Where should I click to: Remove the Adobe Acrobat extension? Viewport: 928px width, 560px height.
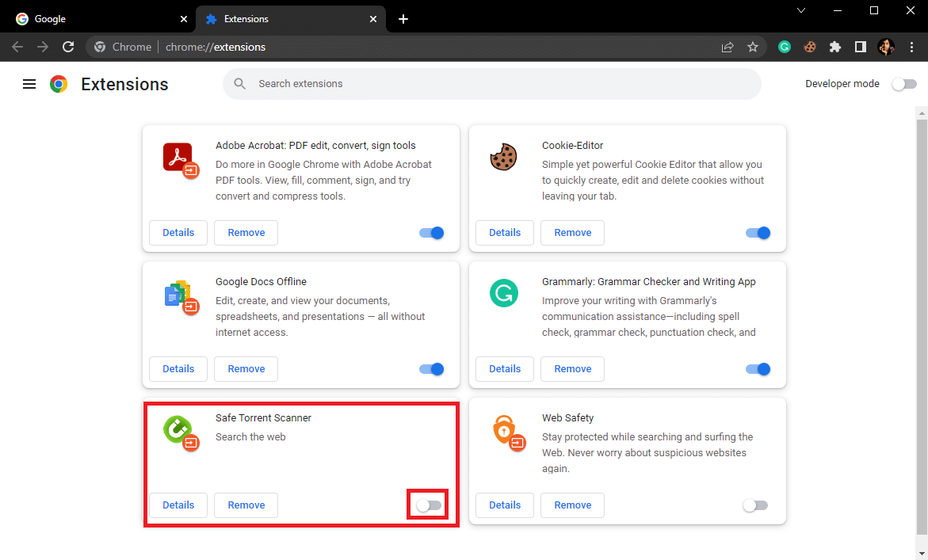(246, 233)
